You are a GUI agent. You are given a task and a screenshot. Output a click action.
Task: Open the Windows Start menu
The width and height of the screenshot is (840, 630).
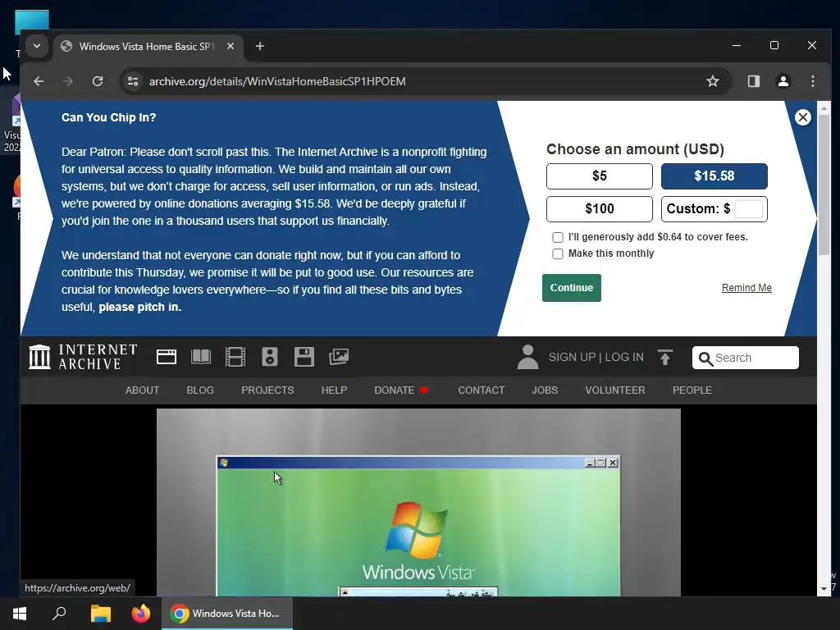20,614
